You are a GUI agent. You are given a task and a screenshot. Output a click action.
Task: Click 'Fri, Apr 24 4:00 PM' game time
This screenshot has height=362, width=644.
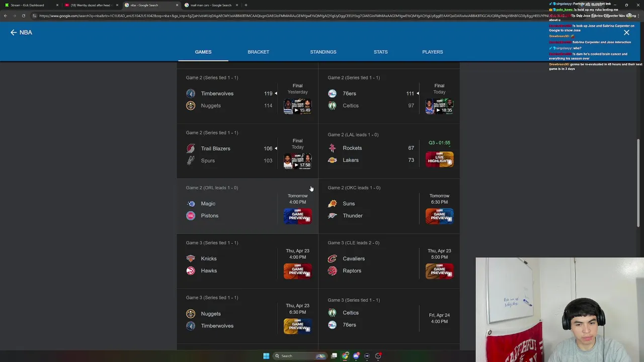[x=439, y=318]
